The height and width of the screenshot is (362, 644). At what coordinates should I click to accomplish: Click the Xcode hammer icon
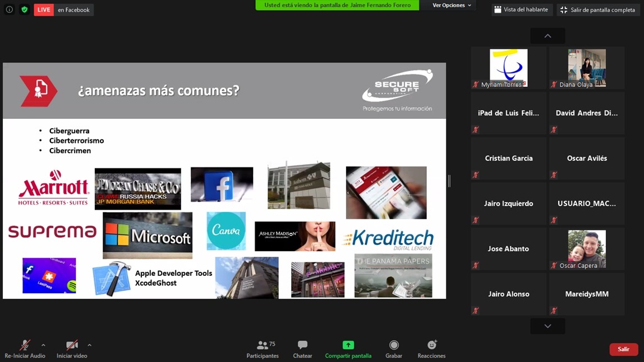(111, 279)
